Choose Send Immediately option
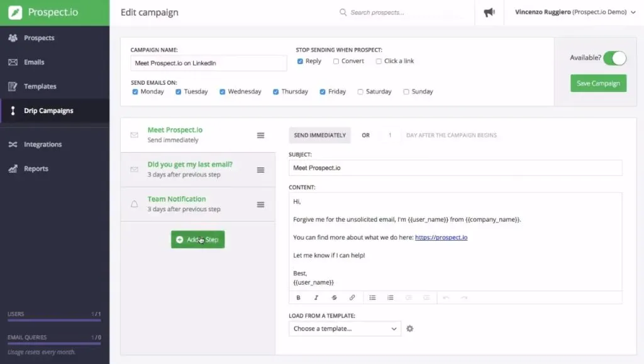 click(x=319, y=135)
